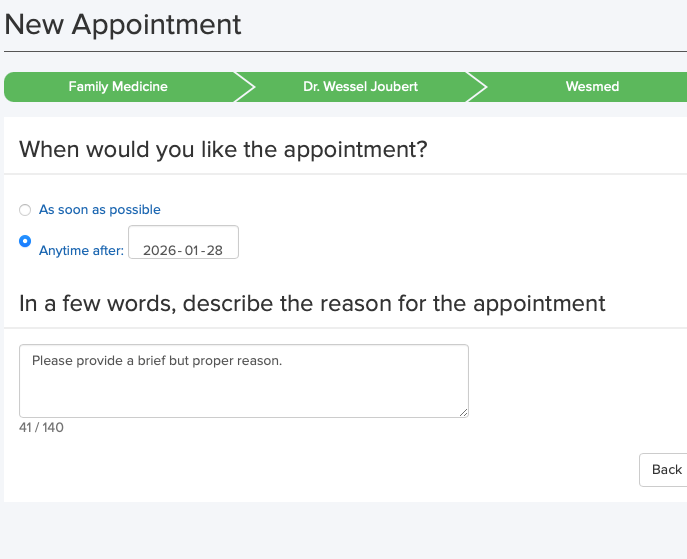Select the month 01 in the date field

(191, 250)
